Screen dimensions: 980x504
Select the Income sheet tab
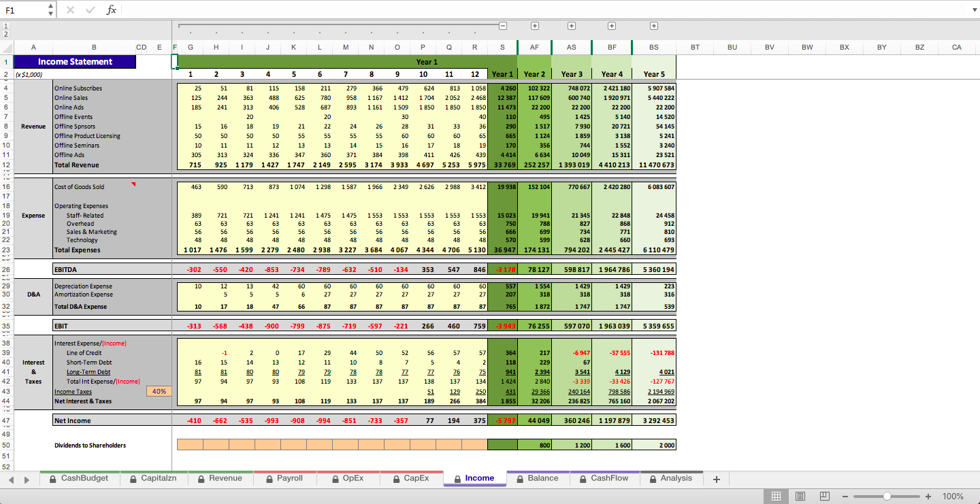pos(474,478)
